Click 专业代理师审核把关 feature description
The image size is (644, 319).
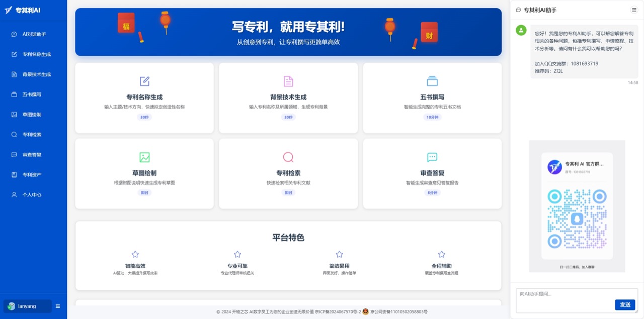pos(237,273)
